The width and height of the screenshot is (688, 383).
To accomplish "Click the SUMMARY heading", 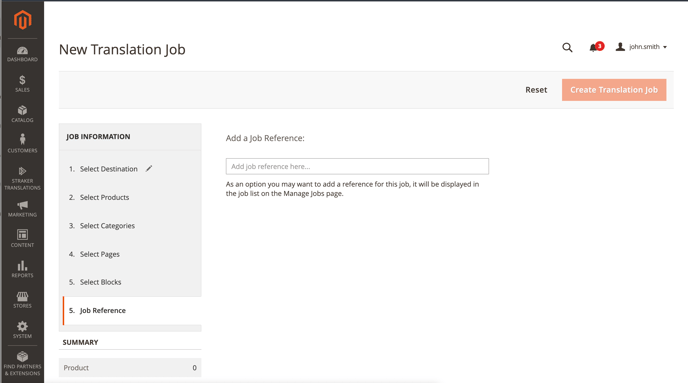I will [x=80, y=342].
